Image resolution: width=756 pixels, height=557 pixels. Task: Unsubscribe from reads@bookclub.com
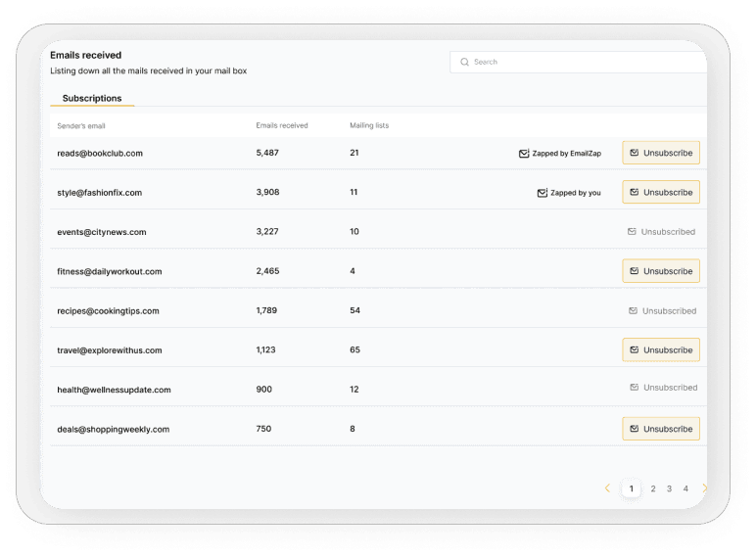(661, 153)
